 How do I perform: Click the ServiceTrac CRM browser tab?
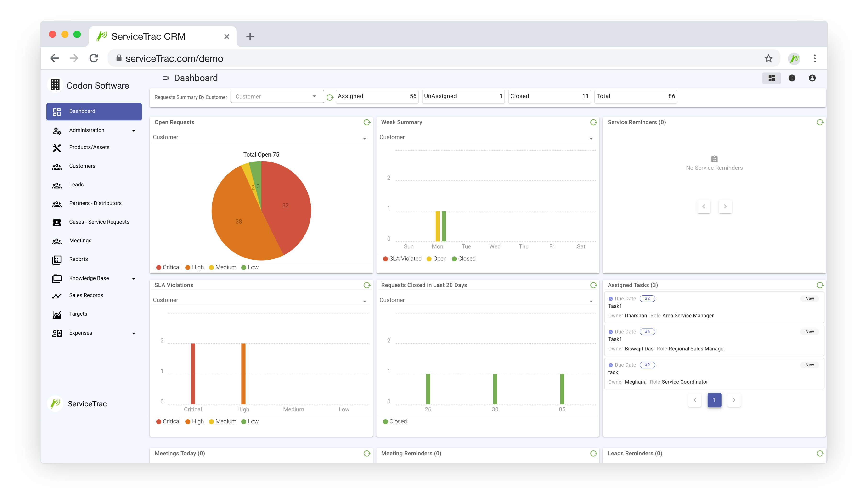pos(148,36)
